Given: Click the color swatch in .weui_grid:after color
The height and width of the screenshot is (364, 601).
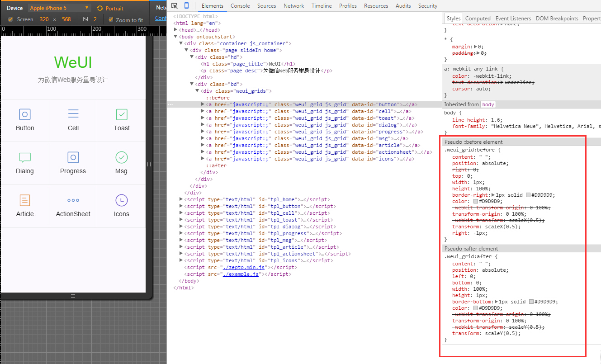Looking at the screenshot, I should 476,308.
